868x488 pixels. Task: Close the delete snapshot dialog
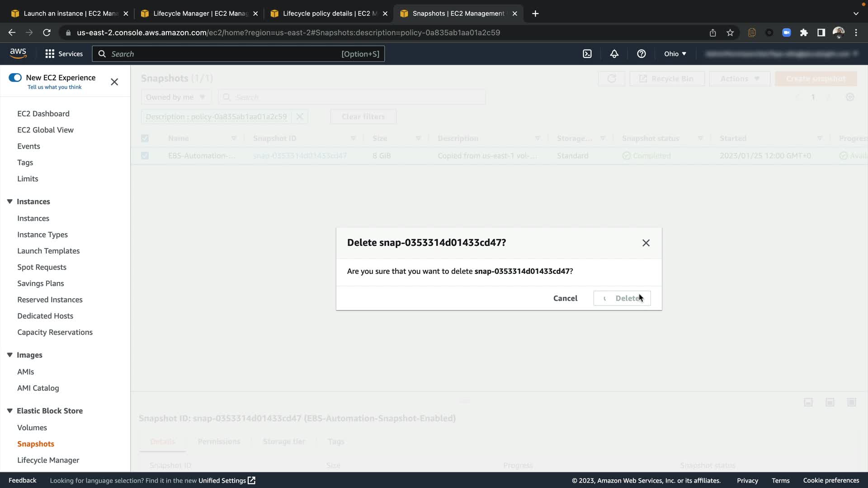click(646, 243)
